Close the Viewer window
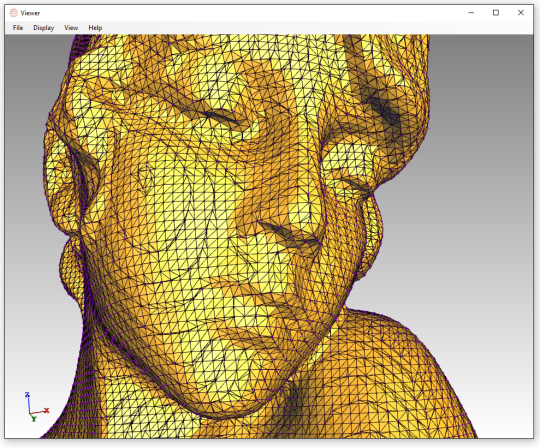This screenshot has height=448, width=540. point(521,13)
